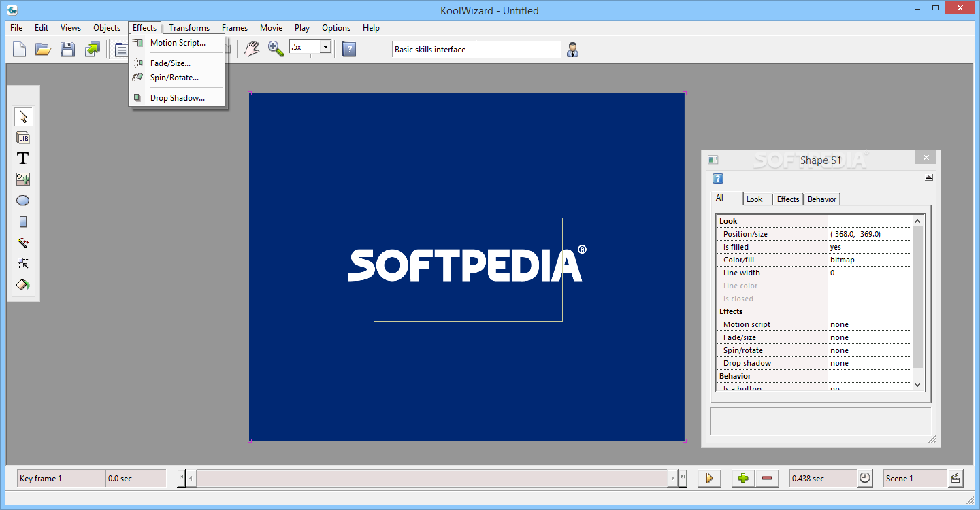The width and height of the screenshot is (980, 510).
Task: Select the transform selection tool
Action: [x=23, y=264]
